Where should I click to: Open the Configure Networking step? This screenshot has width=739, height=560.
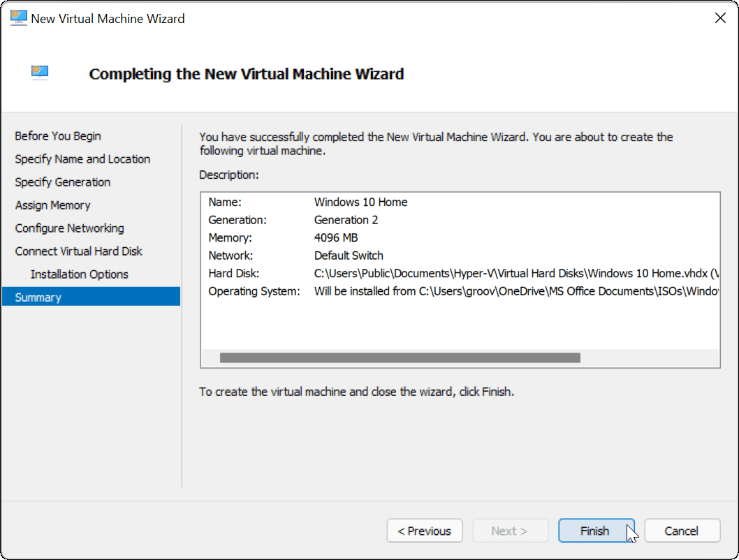click(x=69, y=228)
